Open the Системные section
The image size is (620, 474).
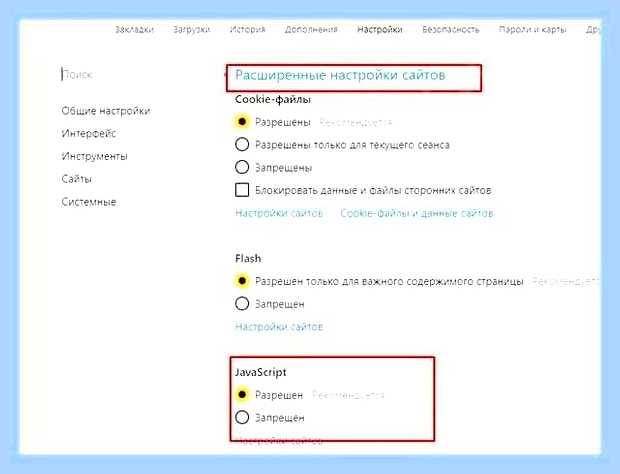tap(89, 202)
